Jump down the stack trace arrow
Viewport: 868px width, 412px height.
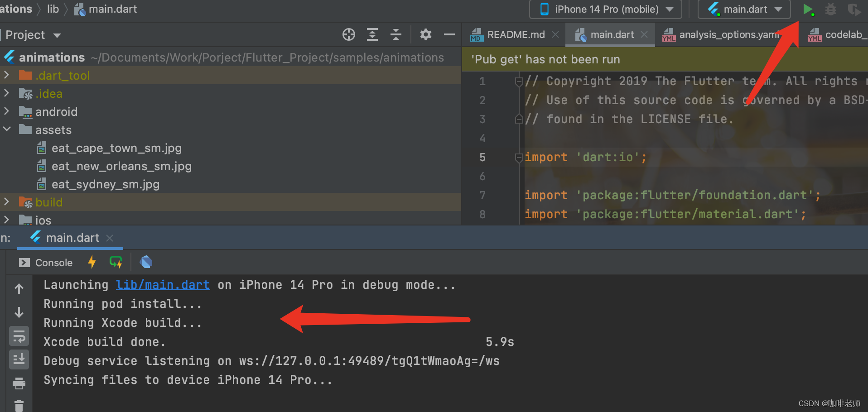coord(19,312)
